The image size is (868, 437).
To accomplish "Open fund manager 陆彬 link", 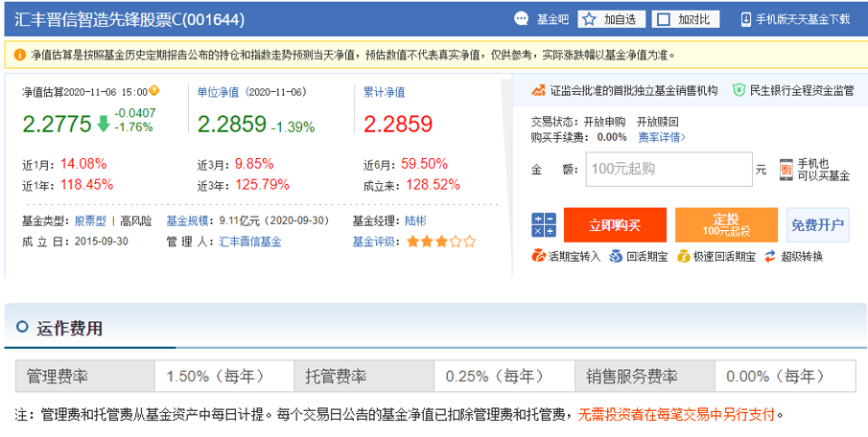I will [x=415, y=221].
